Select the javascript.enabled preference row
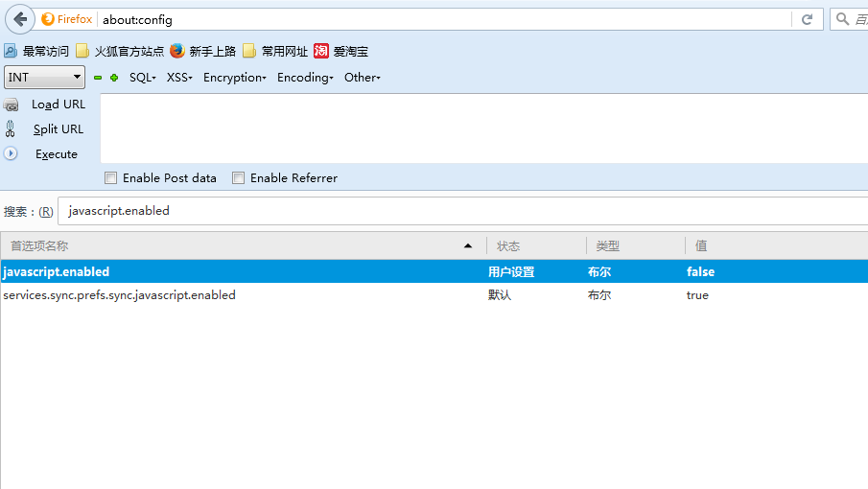The image size is (868, 489). point(434,271)
